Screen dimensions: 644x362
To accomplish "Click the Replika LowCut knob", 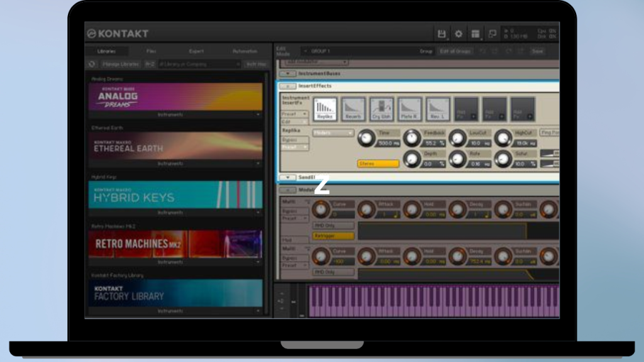I will (x=457, y=138).
